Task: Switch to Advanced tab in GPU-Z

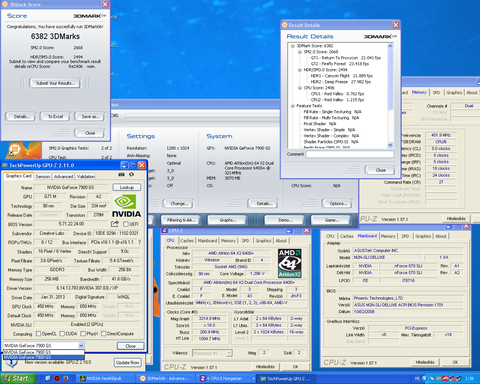Action: [x=63, y=176]
